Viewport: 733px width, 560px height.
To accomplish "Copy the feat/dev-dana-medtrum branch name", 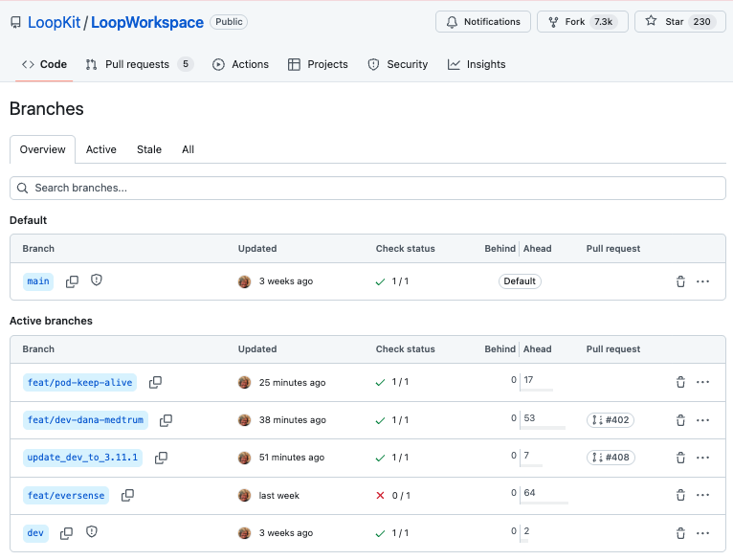I will click(166, 420).
